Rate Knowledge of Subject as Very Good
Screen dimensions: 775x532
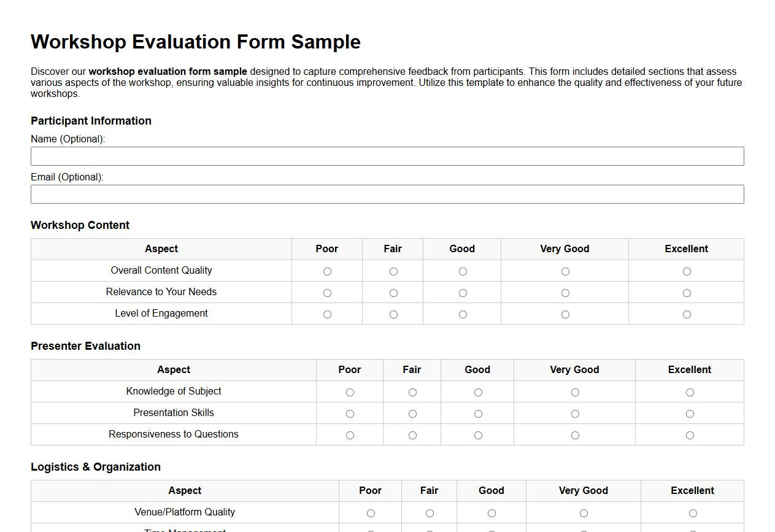click(x=575, y=391)
